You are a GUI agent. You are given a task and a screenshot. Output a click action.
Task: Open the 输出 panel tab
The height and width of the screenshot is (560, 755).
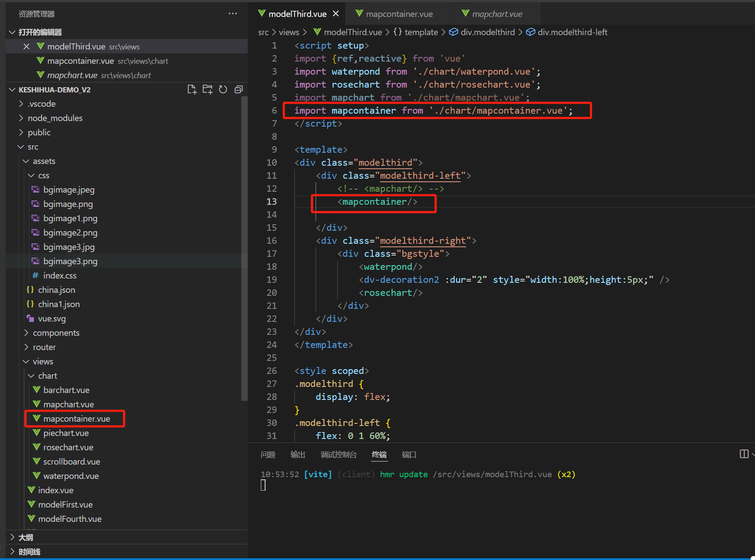point(298,455)
